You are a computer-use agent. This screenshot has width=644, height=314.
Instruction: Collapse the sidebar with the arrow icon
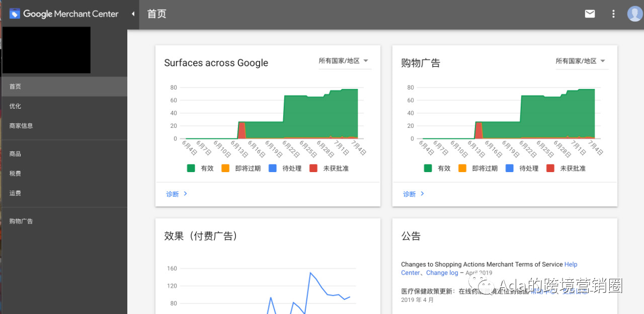[133, 14]
